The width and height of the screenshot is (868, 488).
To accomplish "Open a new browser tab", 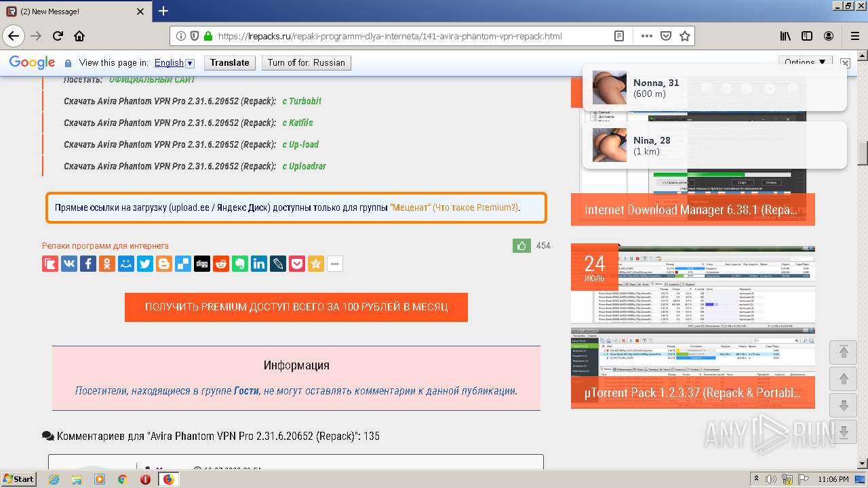I will [x=163, y=11].
